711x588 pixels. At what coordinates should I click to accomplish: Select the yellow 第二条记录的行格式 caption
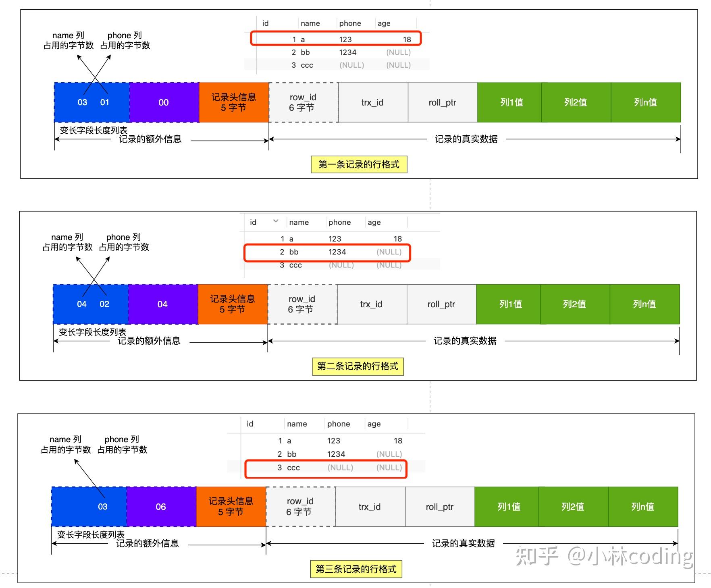point(358,366)
